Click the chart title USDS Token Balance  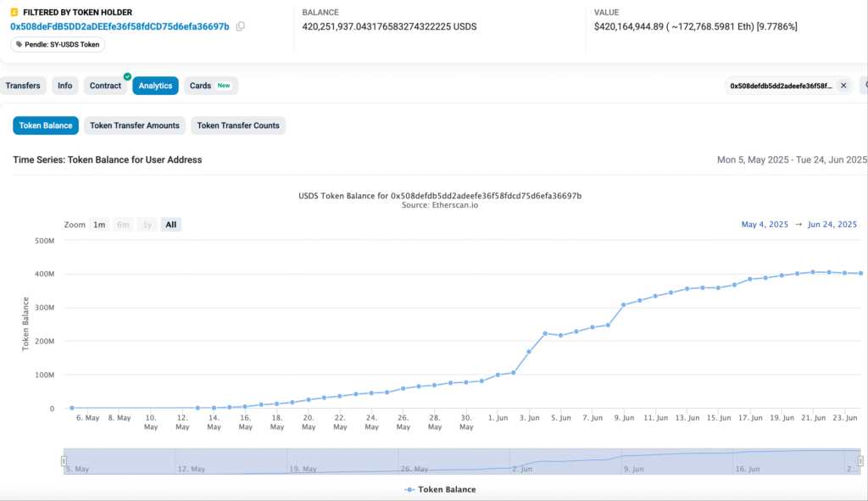click(440, 196)
